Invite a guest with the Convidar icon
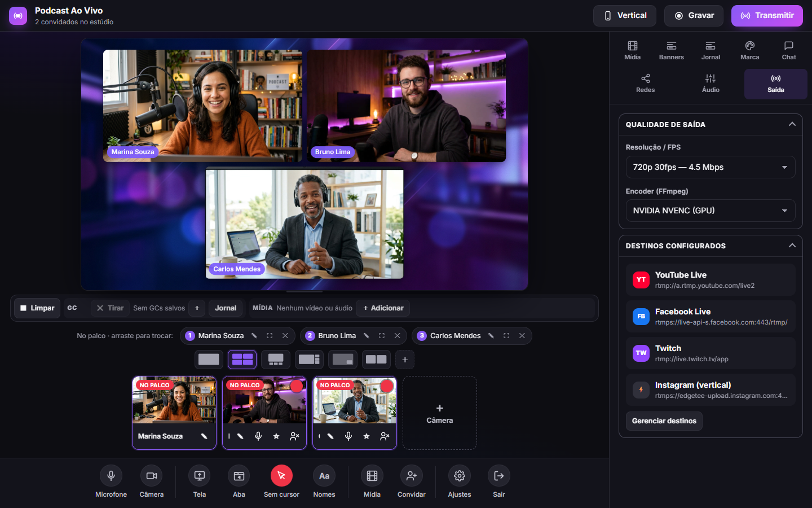812x508 pixels. pos(412,476)
